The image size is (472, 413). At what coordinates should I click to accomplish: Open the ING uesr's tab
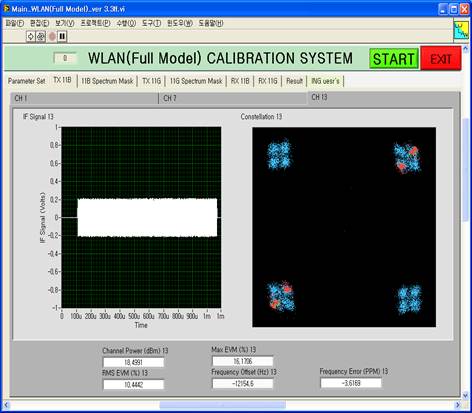tap(325, 81)
